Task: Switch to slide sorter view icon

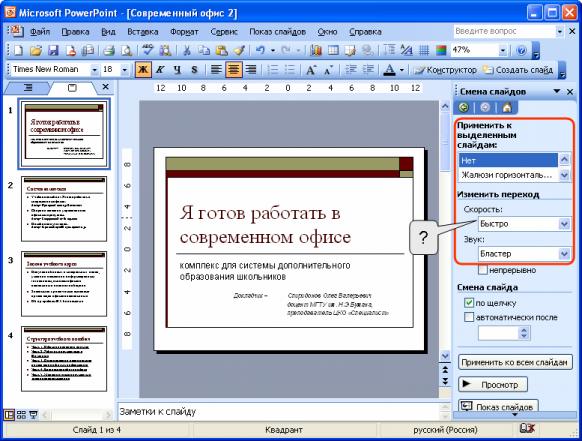Action: [x=22, y=415]
